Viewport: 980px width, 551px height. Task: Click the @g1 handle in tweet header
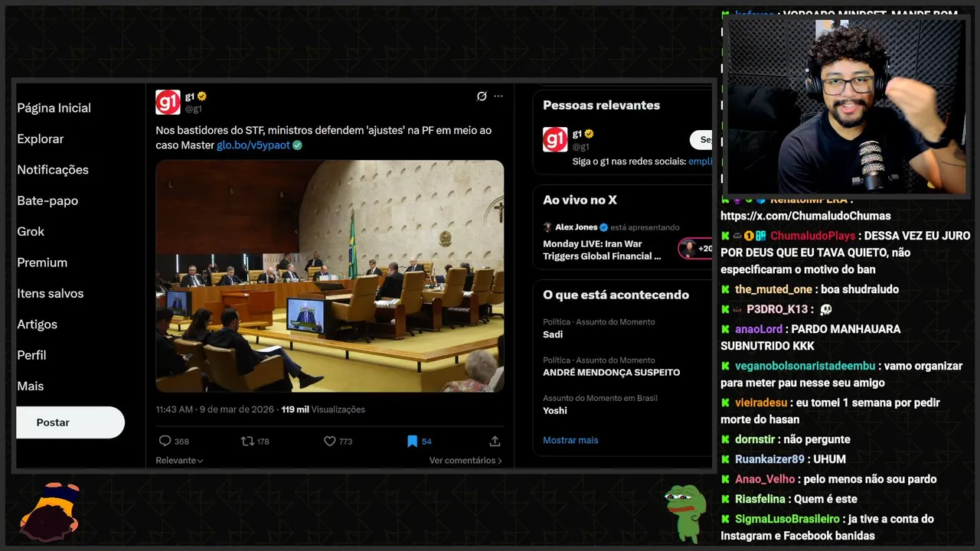coord(194,109)
